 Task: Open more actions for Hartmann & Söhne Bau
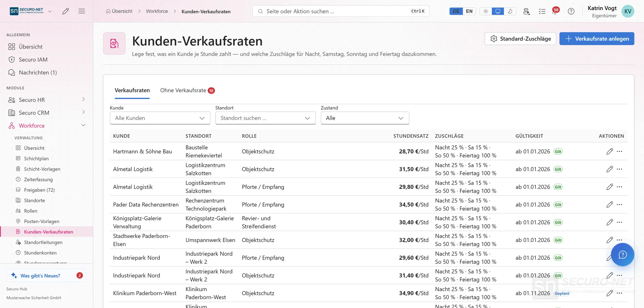619,151
